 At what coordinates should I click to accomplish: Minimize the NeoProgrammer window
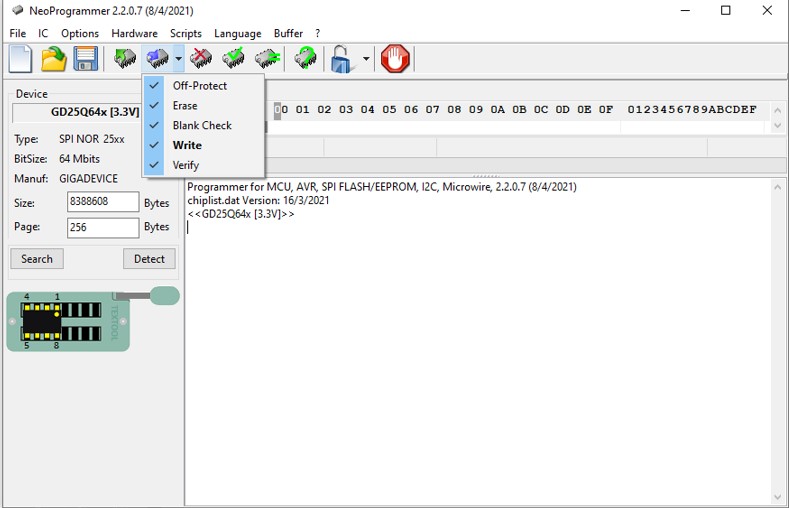(x=685, y=10)
